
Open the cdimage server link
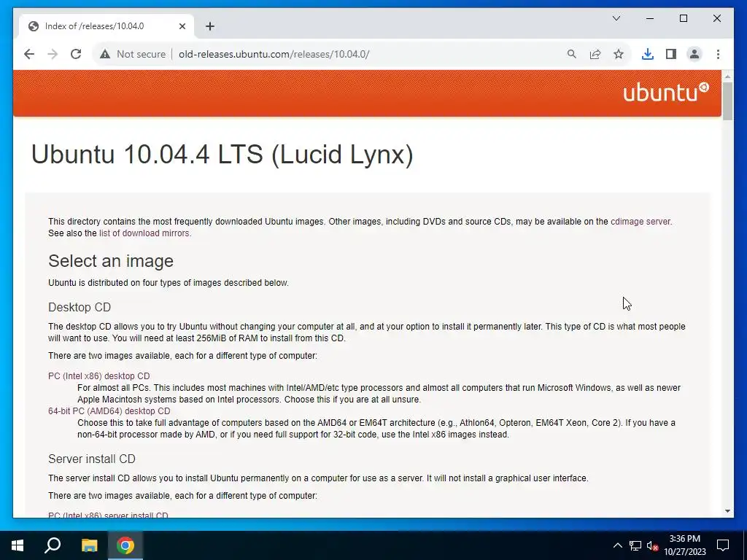[x=640, y=222]
